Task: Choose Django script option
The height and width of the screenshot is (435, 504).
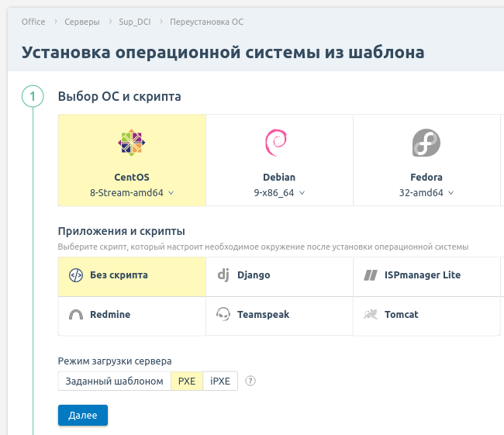Action: 279,277
